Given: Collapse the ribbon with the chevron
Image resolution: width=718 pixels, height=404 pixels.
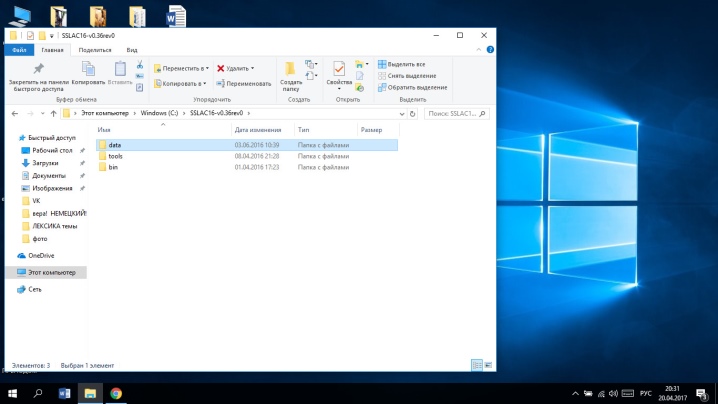Looking at the screenshot, I should (479, 49).
